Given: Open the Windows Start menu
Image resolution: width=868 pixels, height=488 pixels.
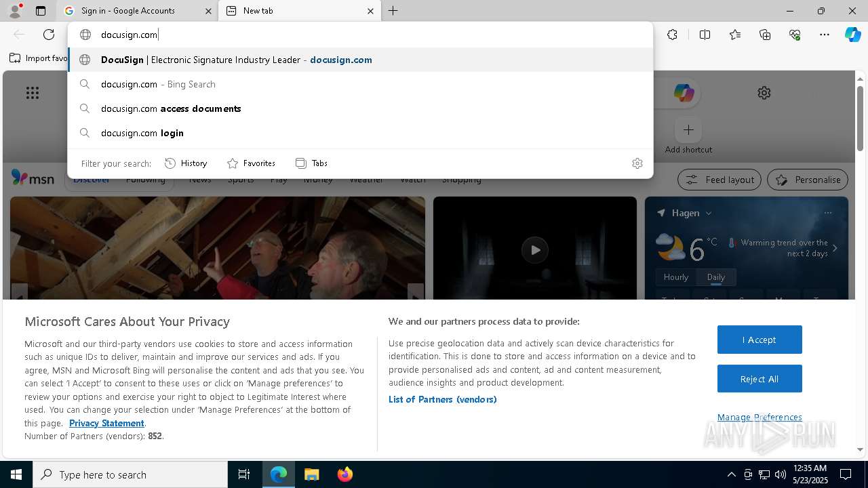Looking at the screenshot, I should [x=16, y=474].
